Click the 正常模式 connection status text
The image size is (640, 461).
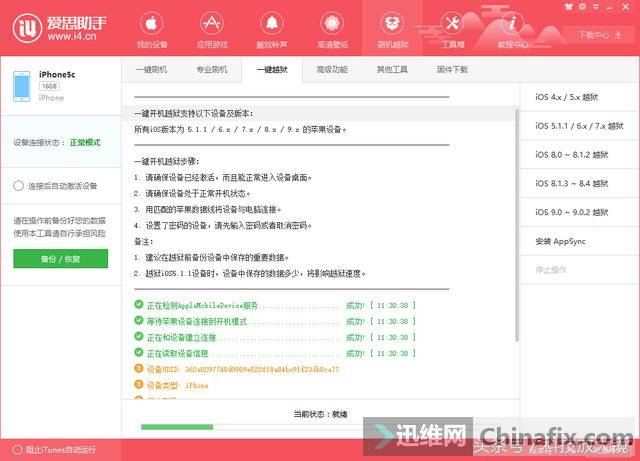click(85, 143)
